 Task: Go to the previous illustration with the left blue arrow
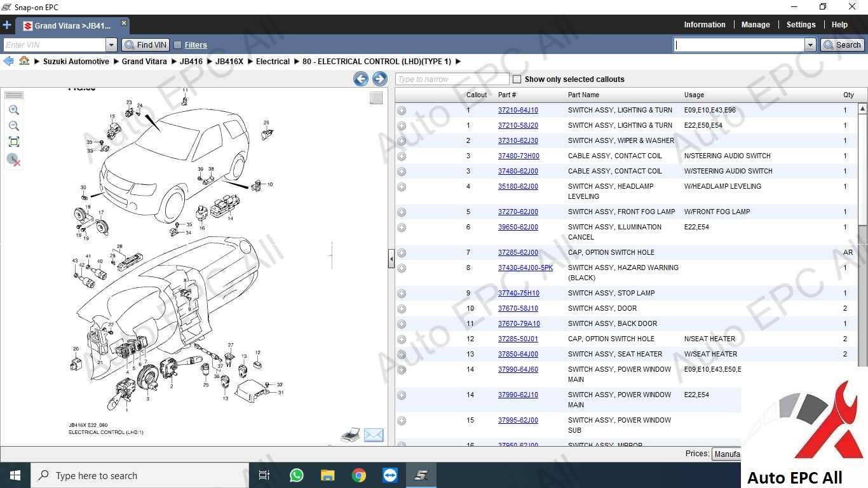pyautogui.click(x=361, y=79)
